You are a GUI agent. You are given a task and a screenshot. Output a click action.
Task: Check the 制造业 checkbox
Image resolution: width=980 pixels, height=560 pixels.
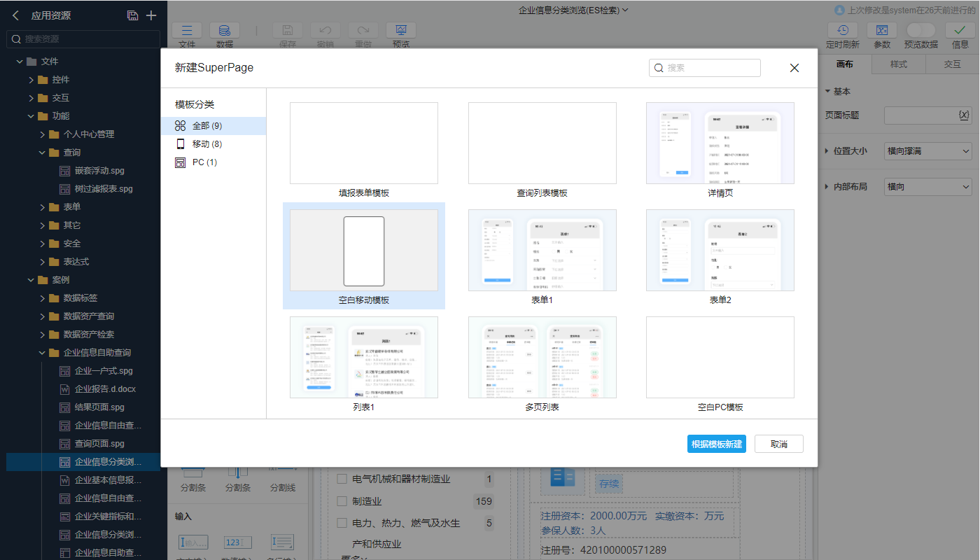342,501
